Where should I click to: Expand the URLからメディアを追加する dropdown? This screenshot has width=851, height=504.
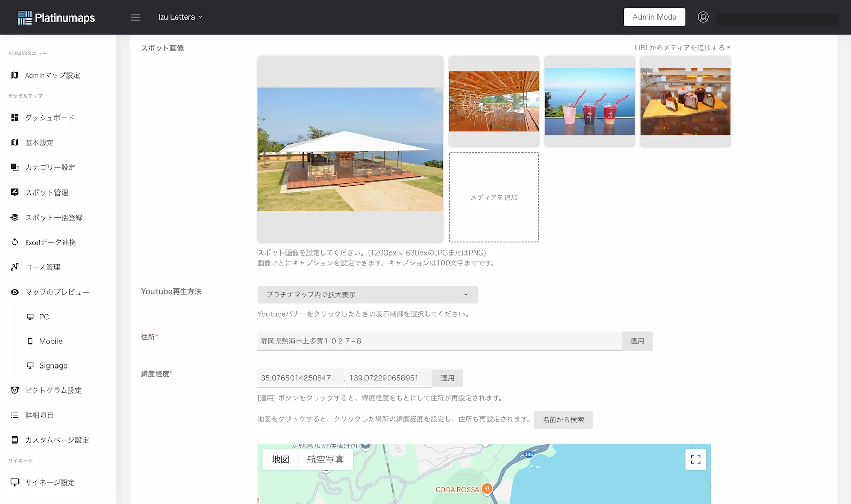pos(683,47)
